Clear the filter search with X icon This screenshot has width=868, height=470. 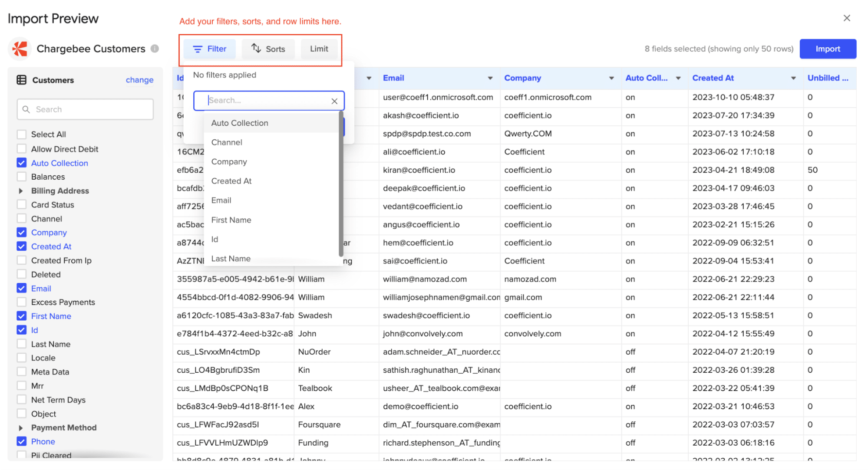(334, 101)
